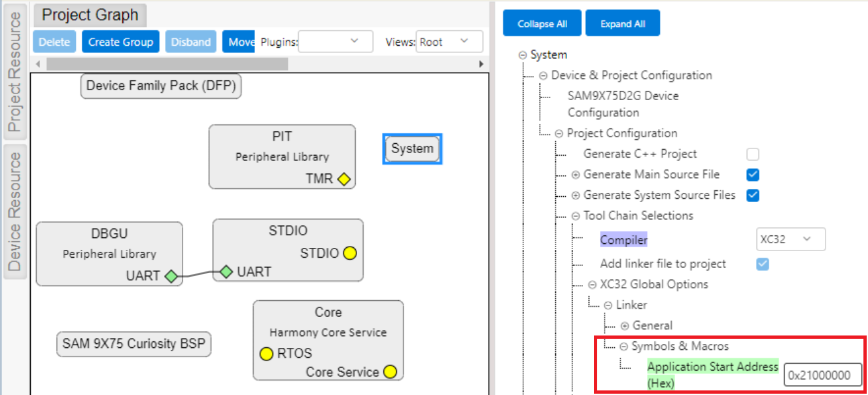Image resolution: width=868 pixels, height=395 pixels.
Task: Click the Application Start Address value field
Action: point(822,373)
